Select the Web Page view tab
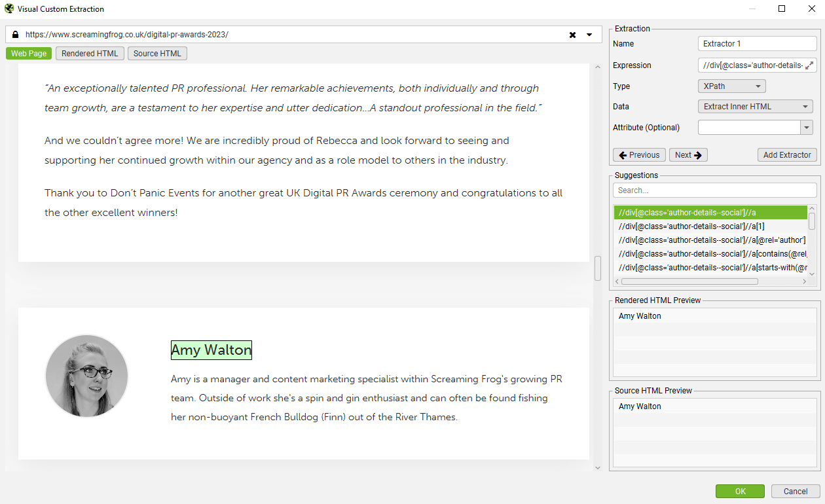The height and width of the screenshot is (504, 825). [x=28, y=53]
